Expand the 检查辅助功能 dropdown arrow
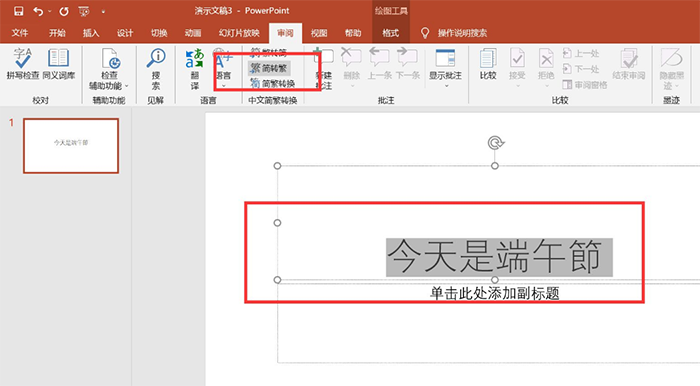 (126, 85)
